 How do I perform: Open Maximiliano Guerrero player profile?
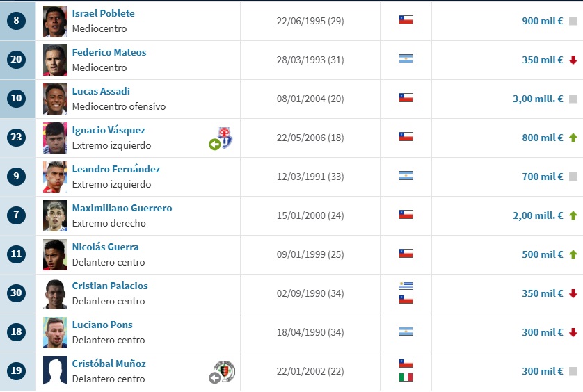122,208
